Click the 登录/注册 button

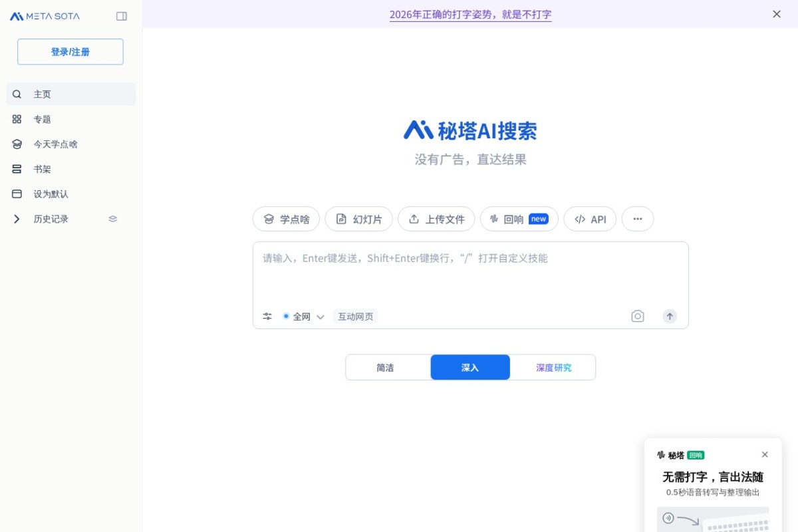click(70, 52)
